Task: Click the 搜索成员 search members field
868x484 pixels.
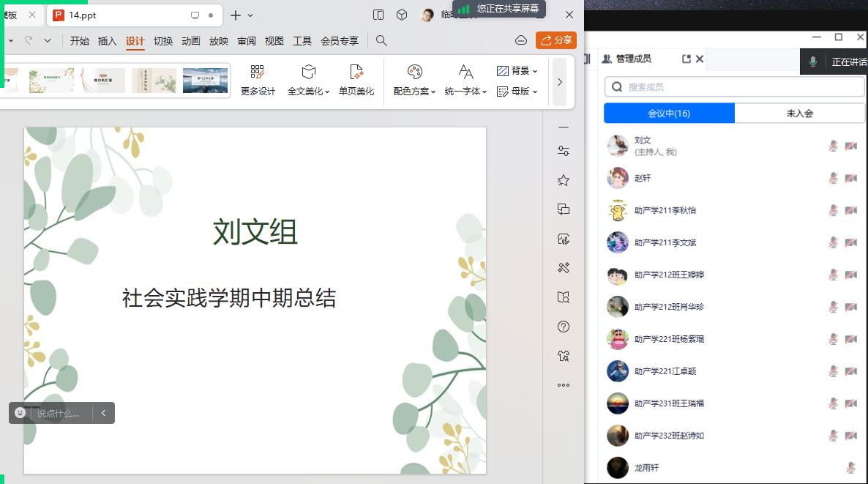Action: coord(734,87)
